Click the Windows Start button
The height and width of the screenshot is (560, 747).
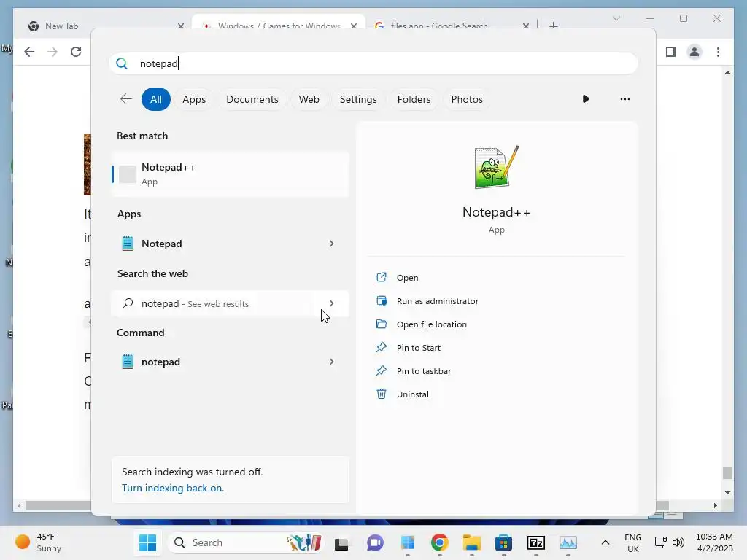pos(147,542)
